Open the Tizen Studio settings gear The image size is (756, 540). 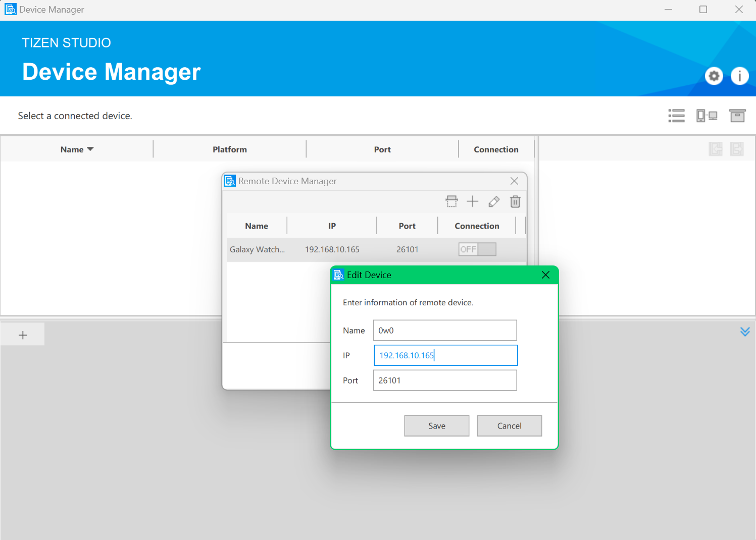pyautogui.click(x=714, y=76)
